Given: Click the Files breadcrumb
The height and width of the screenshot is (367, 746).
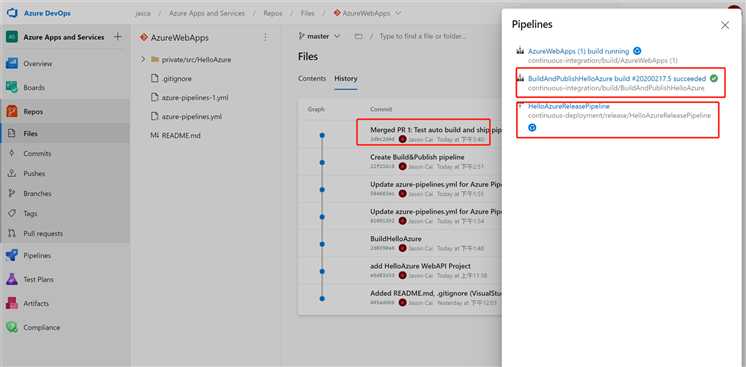Looking at the screenshot, I should point(307,13).
